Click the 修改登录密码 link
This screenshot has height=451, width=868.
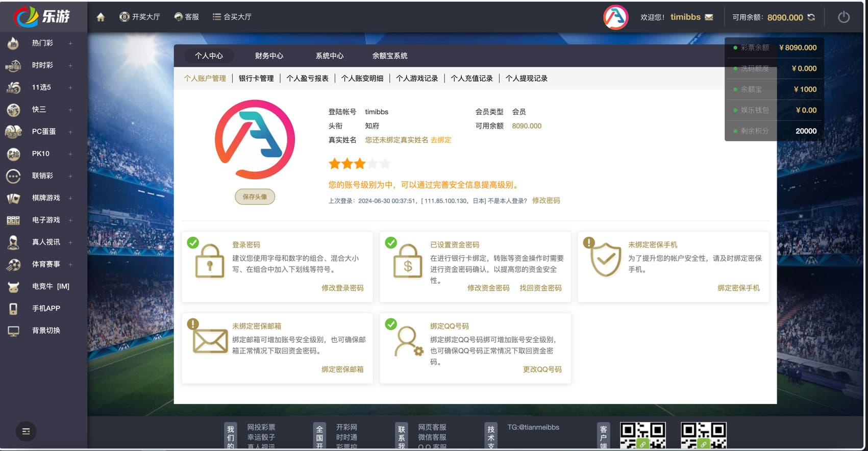tap(342, 288)
